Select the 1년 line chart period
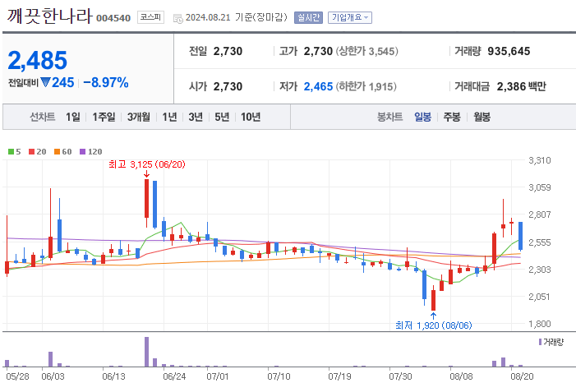Viewport: 576px width, 392px height. 169,118
